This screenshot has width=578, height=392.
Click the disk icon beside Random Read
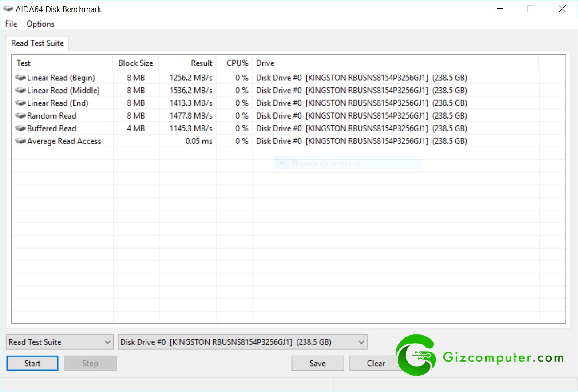20,116
